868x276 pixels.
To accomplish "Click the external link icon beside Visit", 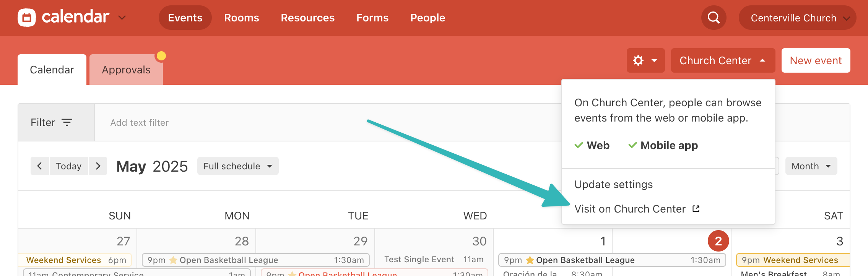I will point(696,209).
